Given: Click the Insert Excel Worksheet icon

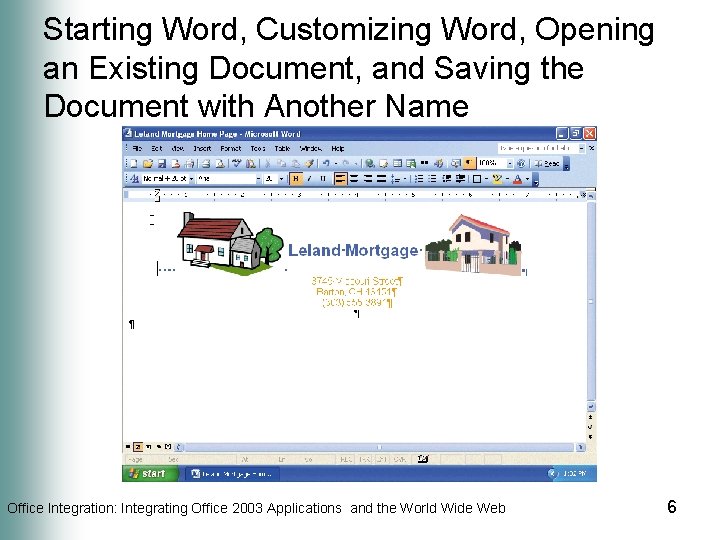Looking at the screenshot, I should tap(411, 163).
